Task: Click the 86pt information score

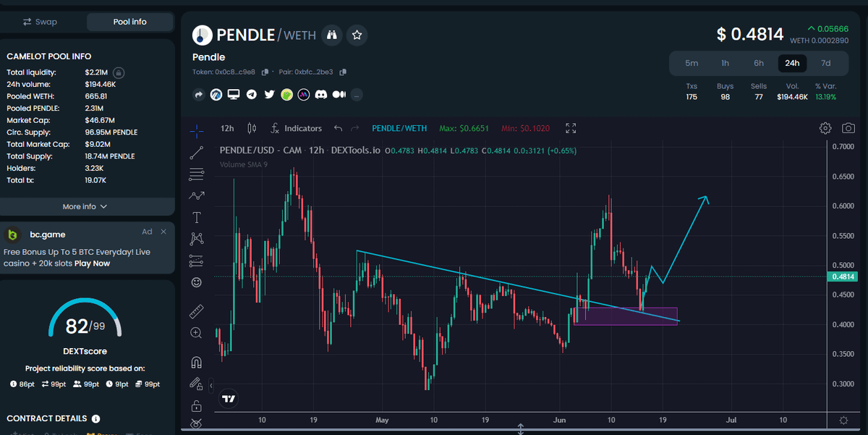Action: click(22, 384)
